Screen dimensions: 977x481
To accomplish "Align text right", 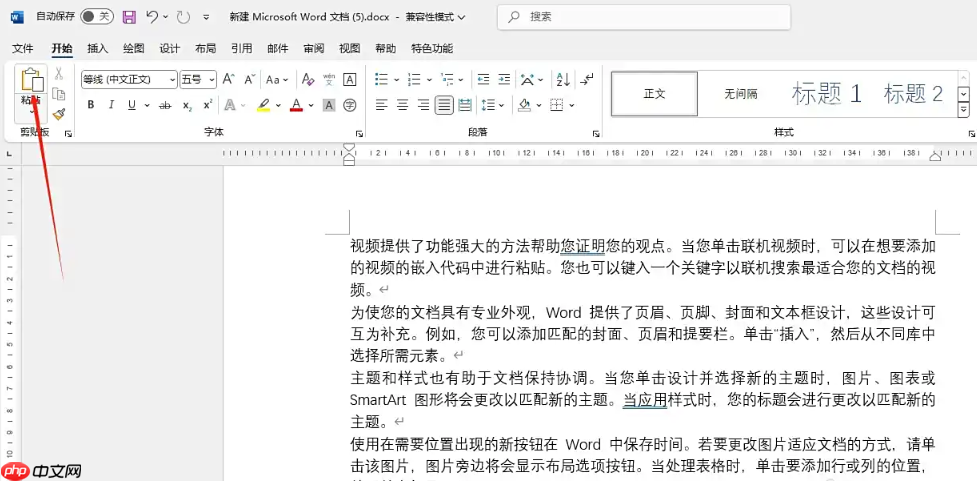I will click(423, 105).
